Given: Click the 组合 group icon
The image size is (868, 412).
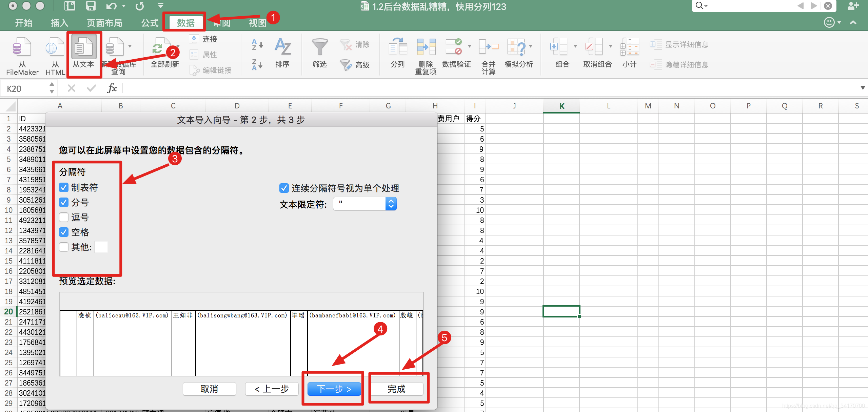Looking at the screenshot, I should pos(559,47).
